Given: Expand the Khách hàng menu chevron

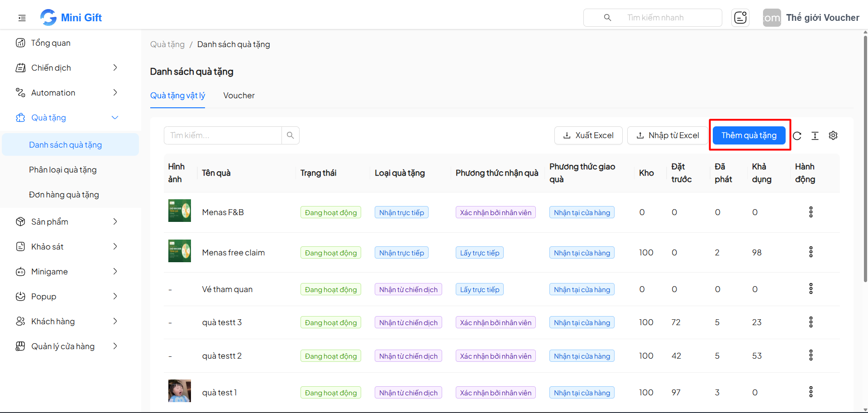Looking at the screenshot, I should point(115,321).
